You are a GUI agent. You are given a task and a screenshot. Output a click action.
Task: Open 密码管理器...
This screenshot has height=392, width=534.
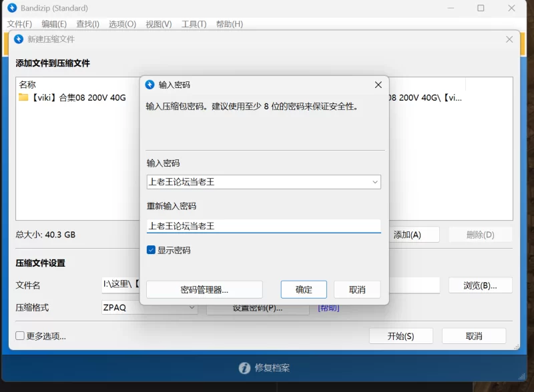coord(204,289)
